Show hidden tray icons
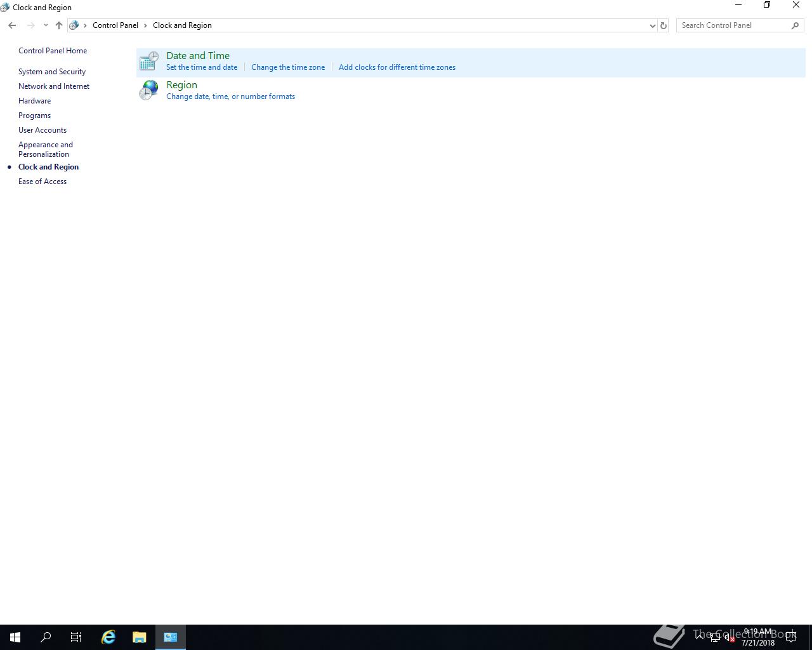Viewport: 812px width, 650px height. point(700,637)
